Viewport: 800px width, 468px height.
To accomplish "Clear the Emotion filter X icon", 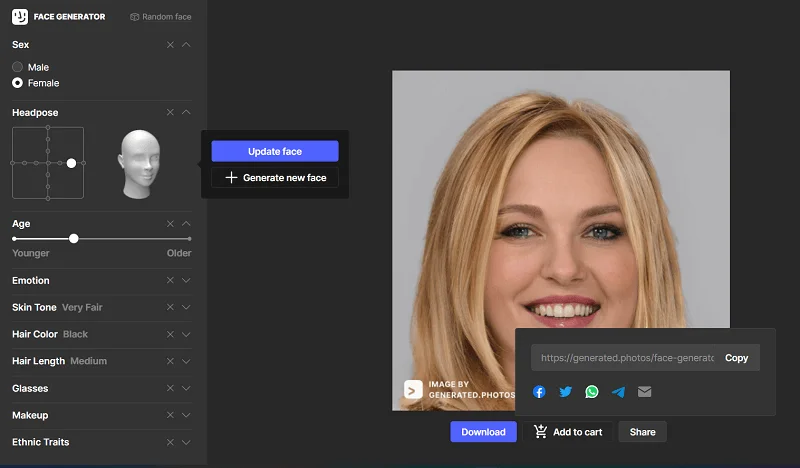I will pyautogui.click(x=170, y=280).
